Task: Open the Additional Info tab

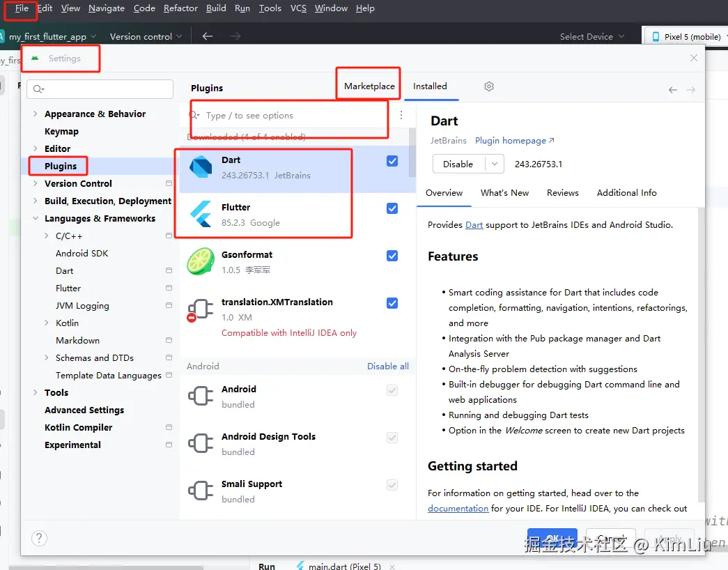Action: (x=626, y=193)
